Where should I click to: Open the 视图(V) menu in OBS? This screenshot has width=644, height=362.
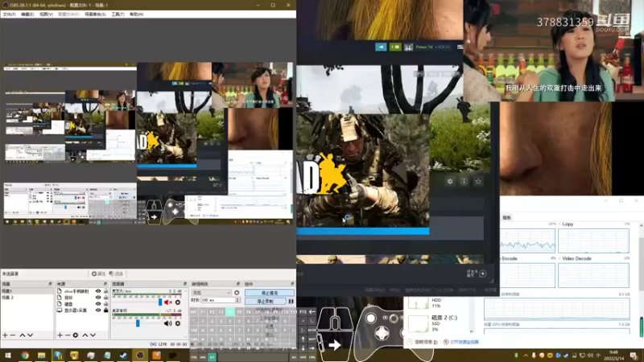pos(46,14)
